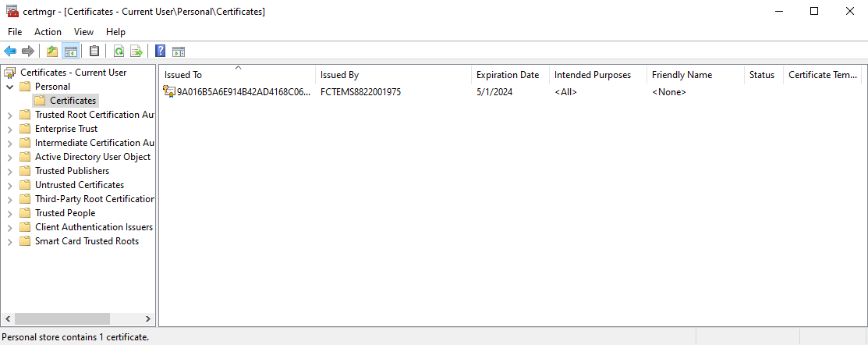Click the Back arrow in toolbar
The height and width of the screenshot is (345, 868).
[10, 52]
